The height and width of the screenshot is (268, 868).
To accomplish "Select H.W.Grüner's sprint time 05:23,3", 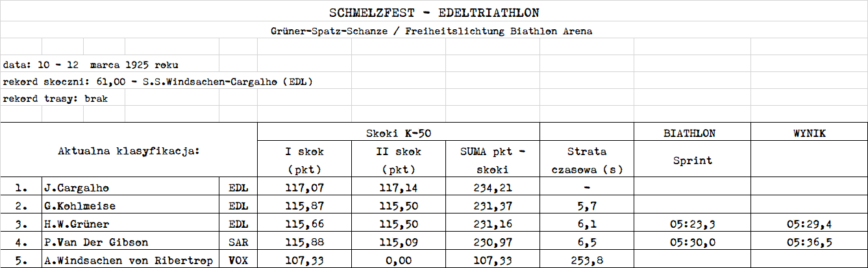I will (x=692, y=225).
